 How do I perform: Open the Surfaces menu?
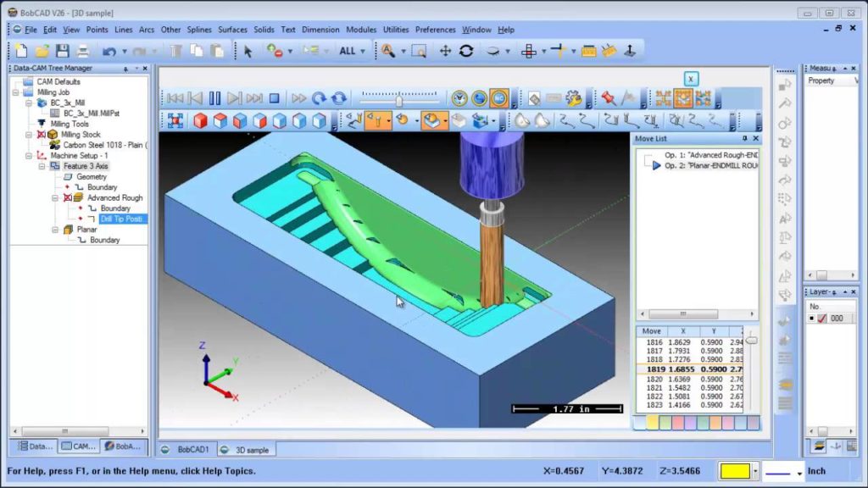click(x=232, y=30)
